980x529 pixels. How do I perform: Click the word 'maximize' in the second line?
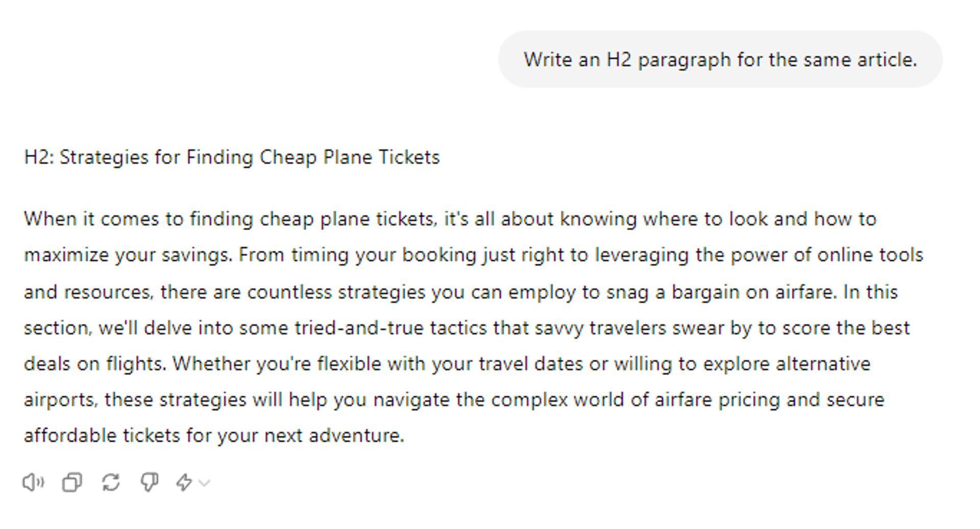[x=66, y=255]
